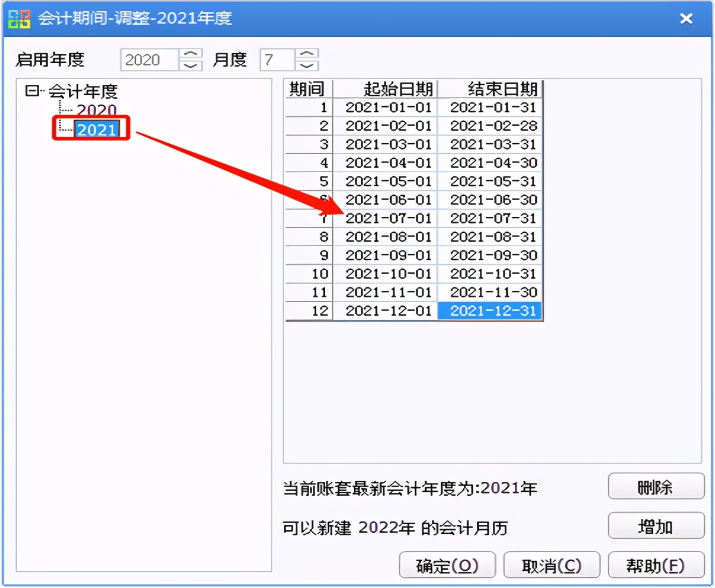Click end date 2021-07-31 cell

(x=490, y=218)
